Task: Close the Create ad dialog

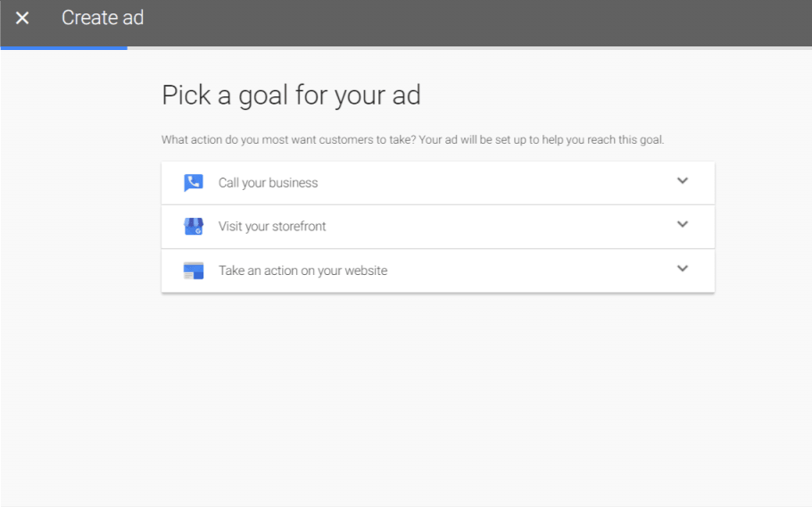Action: tap(22, 18)
